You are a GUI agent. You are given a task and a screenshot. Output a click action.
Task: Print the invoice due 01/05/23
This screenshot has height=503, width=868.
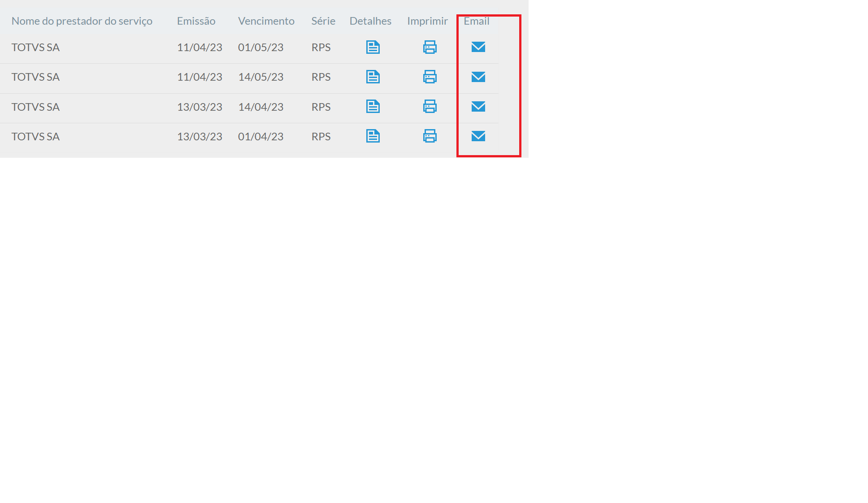pyautogui.click(x=430, y=47)
